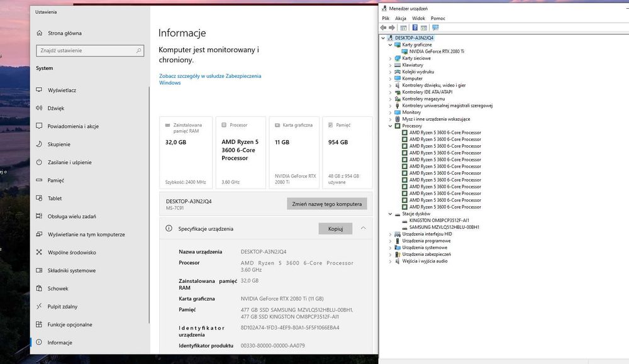
Task: Select Urządzenia interfejsu HID node
Action: pos(427,234)
